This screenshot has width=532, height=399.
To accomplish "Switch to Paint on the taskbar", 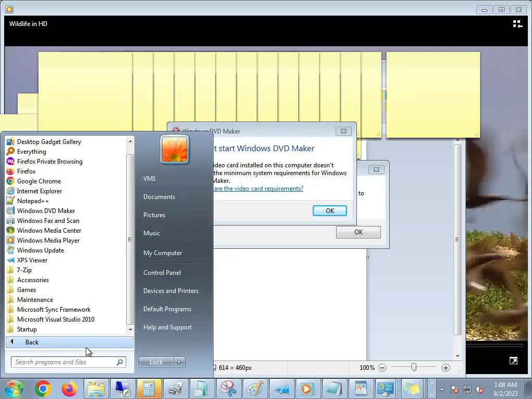I will [255, 389].
